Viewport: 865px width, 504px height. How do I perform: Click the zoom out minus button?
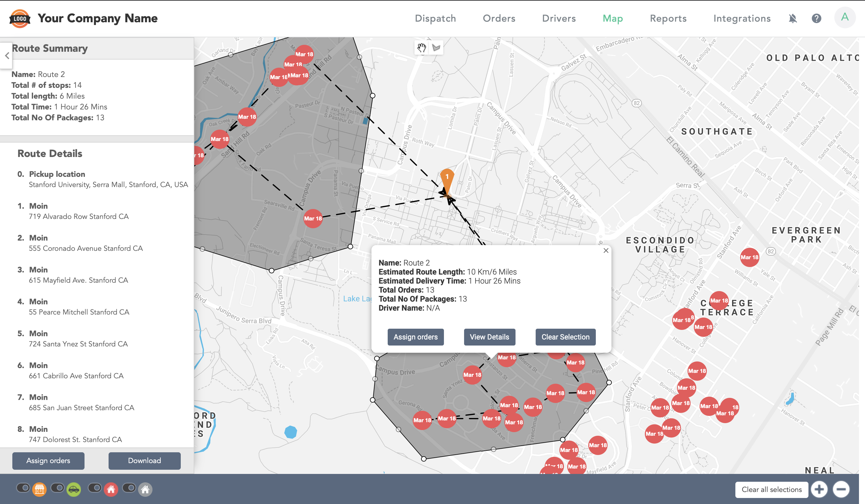coord(841,489)
